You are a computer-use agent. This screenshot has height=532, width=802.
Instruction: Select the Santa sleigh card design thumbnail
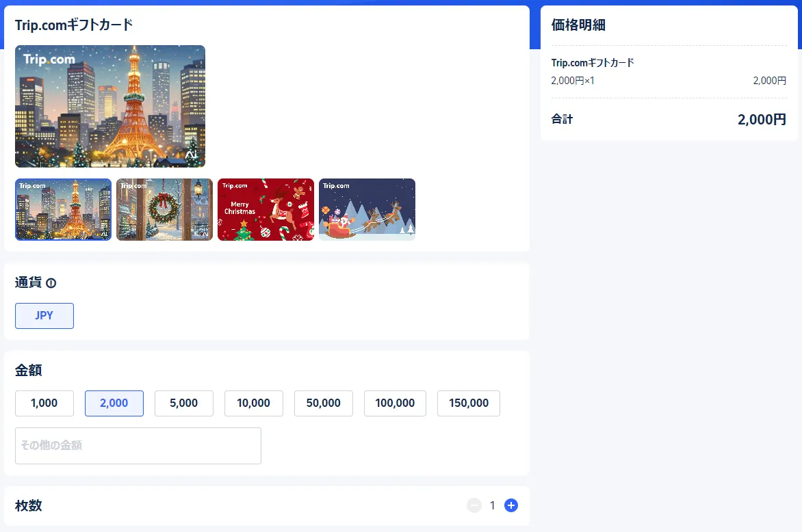pos(367,209)
